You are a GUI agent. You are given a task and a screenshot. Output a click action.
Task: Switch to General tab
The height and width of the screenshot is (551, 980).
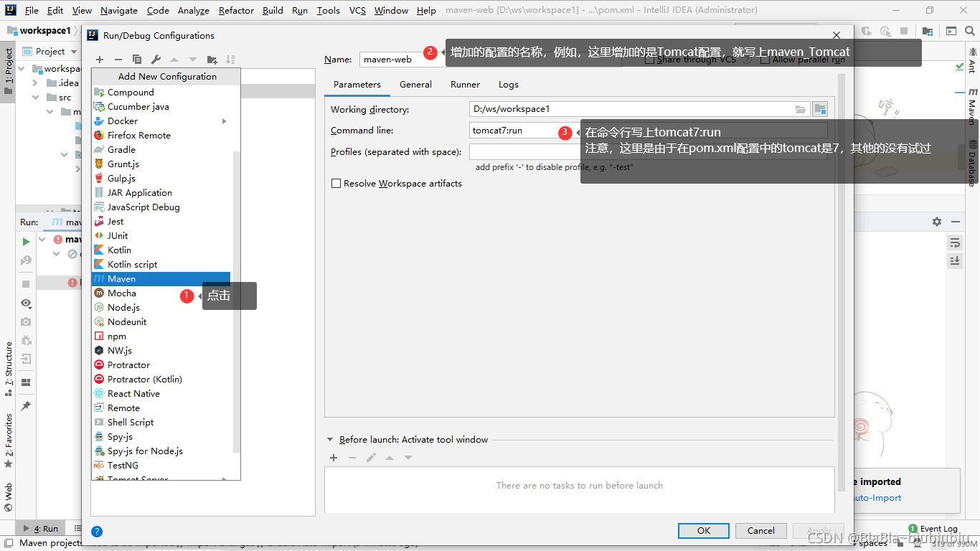tap(415, 84)
